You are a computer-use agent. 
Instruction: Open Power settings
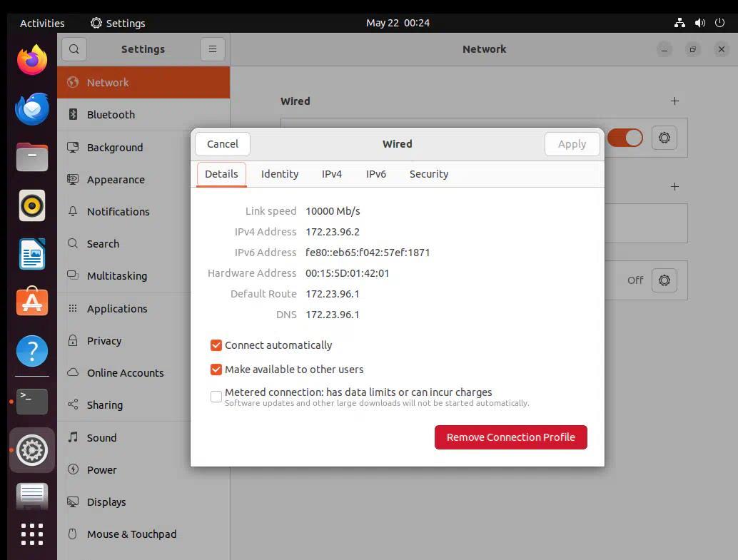point(143,469)
